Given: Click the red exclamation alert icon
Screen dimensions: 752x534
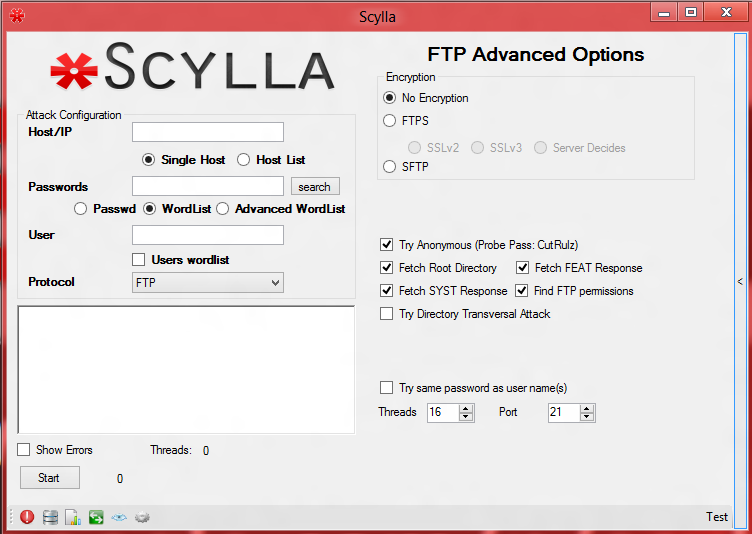Looking at the screenshot, I should coord(27,517).
